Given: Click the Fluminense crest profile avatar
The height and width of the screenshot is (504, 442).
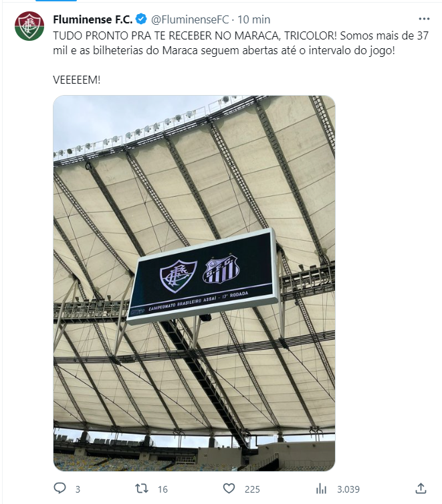Looking at the screenshot, I should pos(29,26).
